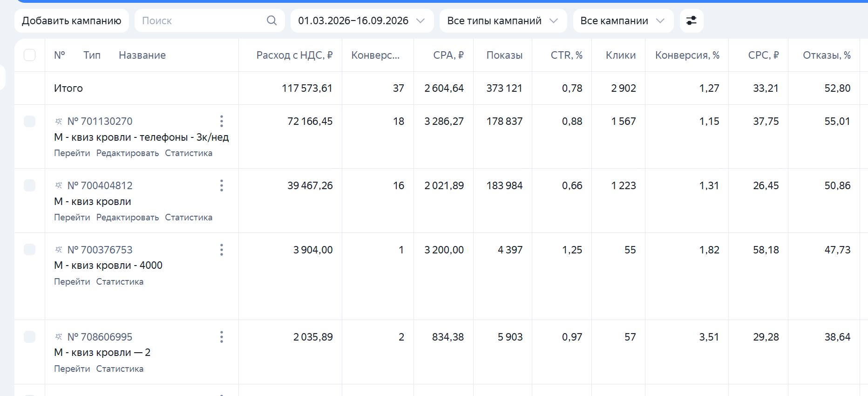868x396 pixels.
Task: Select checkbox for М - квиз кровли - 4000
Action: coord(29,249)
